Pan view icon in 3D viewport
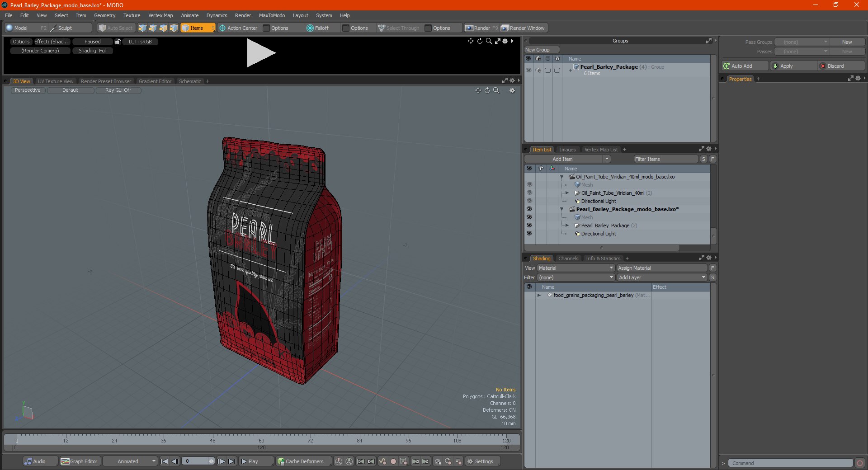The width and height of the screenshot is (868, 470). point(478,90)
